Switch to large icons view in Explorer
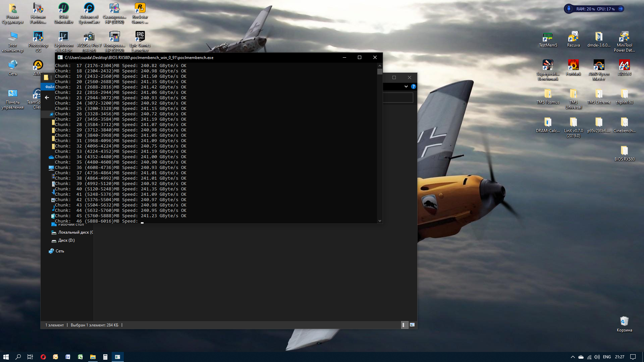Viewport: 644px width, 362px height. point(412,325)
